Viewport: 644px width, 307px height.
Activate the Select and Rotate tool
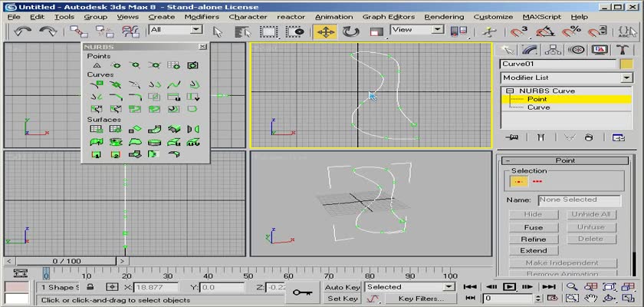351,31
